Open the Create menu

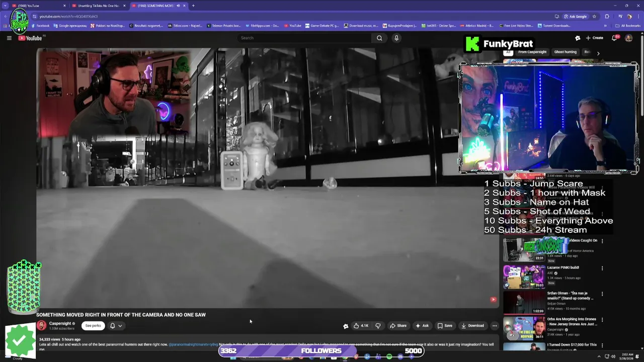point(594,38)
